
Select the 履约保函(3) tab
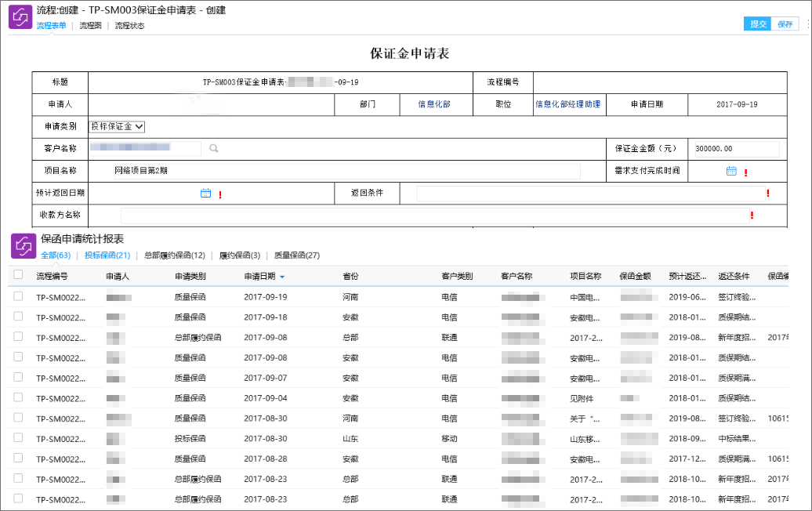pos(240,255)
